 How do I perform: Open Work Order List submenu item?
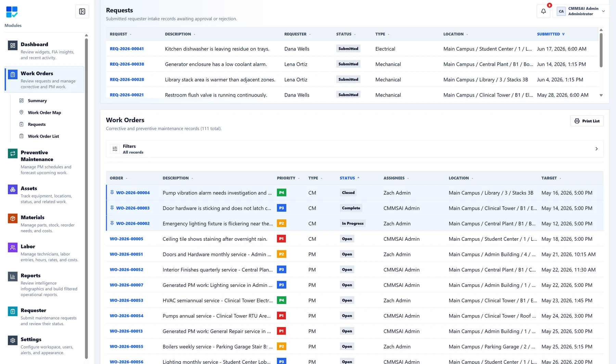(x=43, y=136)
